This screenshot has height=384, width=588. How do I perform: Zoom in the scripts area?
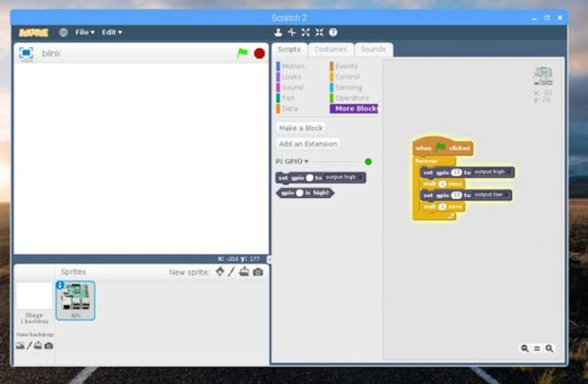click(549, 348)
